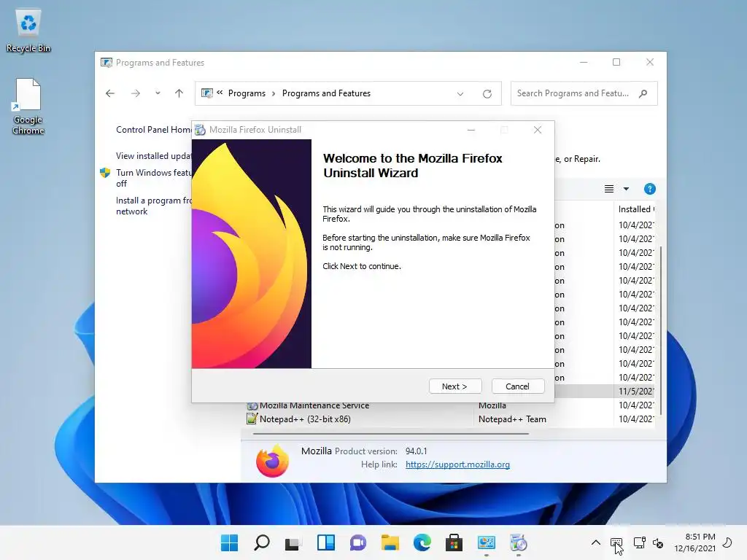Go forward in Programs and Features window
Image resolution: width=747 pixels, height=560 pixels.
tap(136, 93)
